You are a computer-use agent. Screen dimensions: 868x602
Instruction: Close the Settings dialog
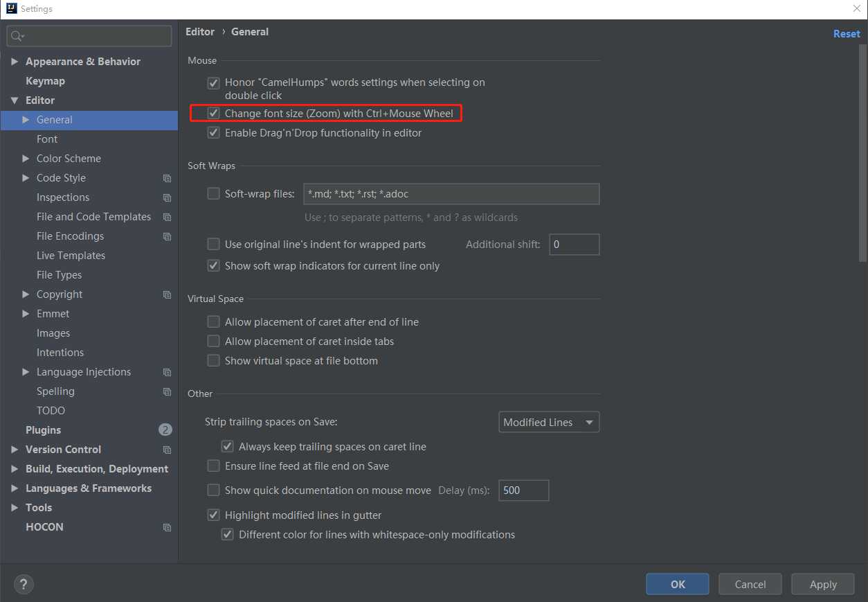[856, 9]
